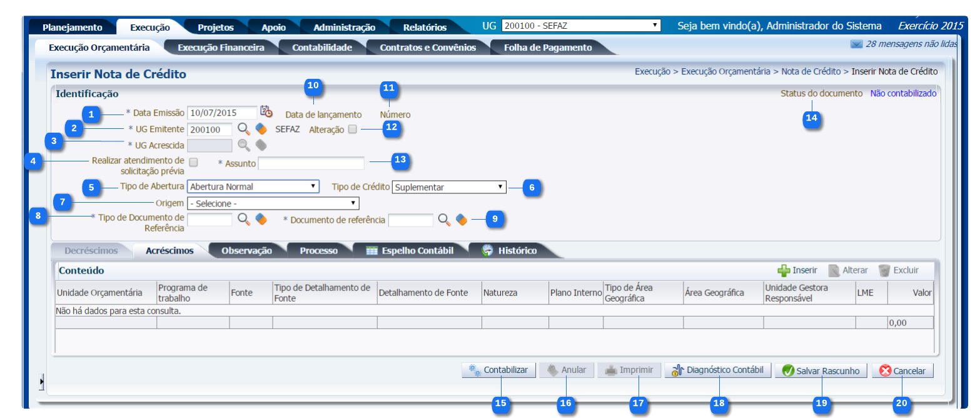Open the Espelho Contábil tab
The height and width of the screenshot is (418, 980).
click(410, 250)
